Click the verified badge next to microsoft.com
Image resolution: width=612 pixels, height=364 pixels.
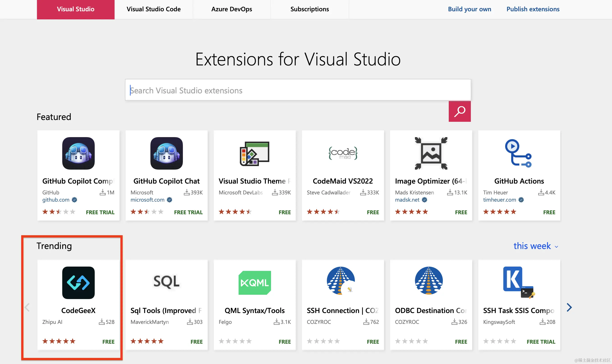[169, 200]
